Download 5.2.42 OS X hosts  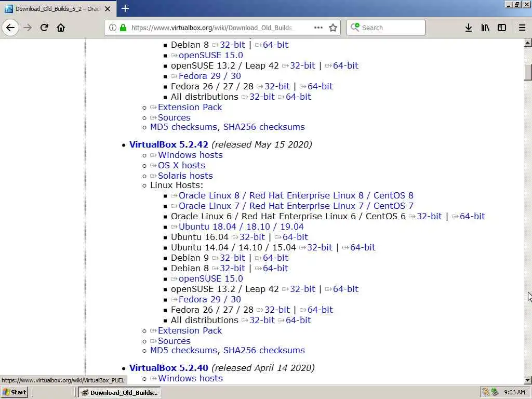[181, 166]
